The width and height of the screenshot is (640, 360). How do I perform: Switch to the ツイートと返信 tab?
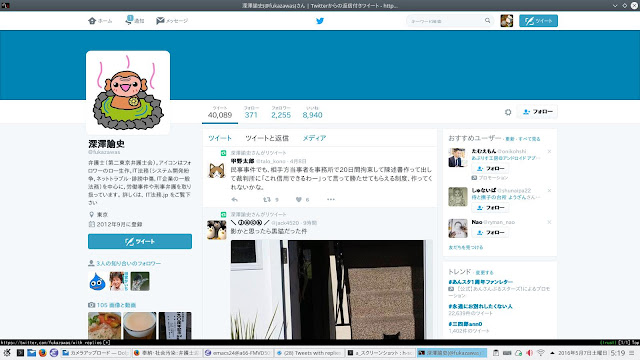pos(267,138)
